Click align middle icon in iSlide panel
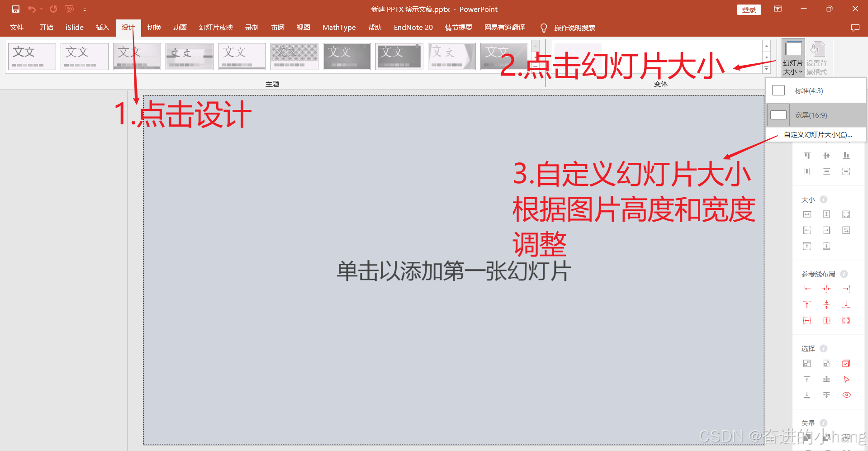The image size is (868, 451). coord(827,156)
